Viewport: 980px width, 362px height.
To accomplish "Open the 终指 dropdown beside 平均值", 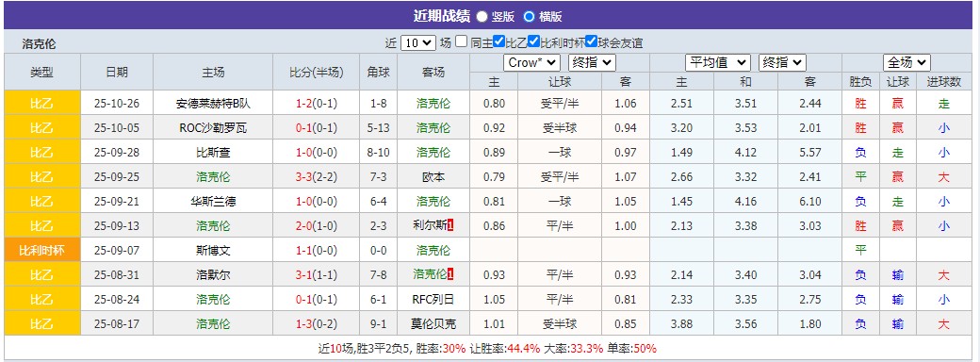I will [782, 62].
